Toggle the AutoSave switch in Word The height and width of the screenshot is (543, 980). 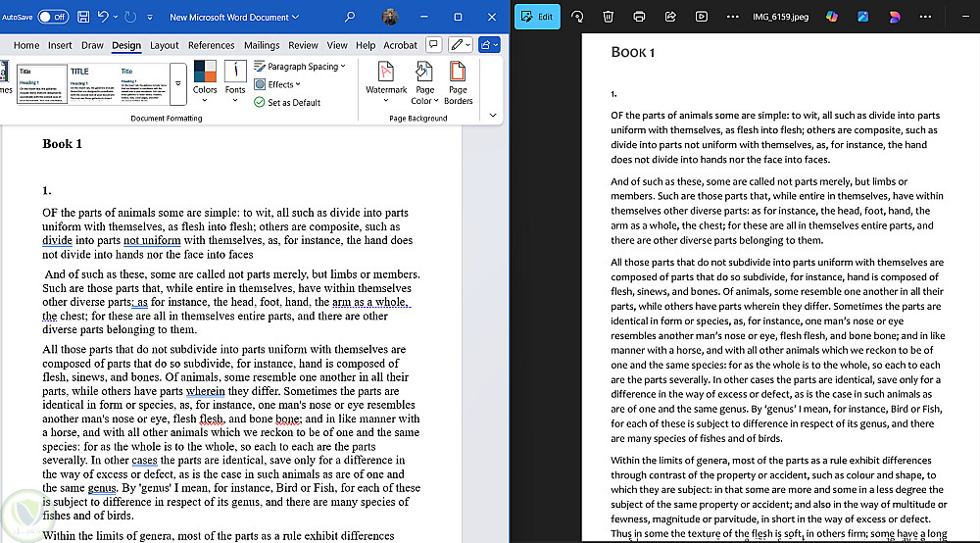point(53,17)
